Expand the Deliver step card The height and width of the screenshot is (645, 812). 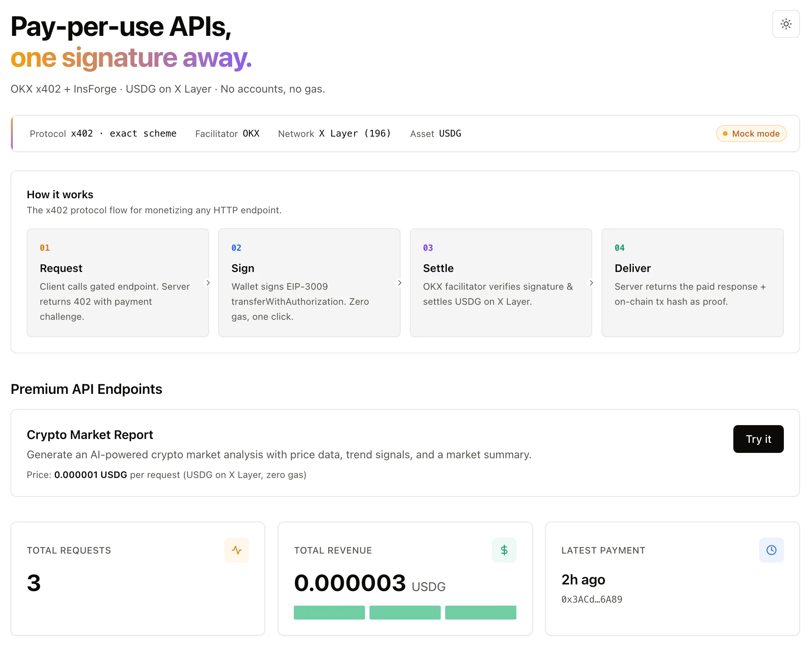pos(692,283)
